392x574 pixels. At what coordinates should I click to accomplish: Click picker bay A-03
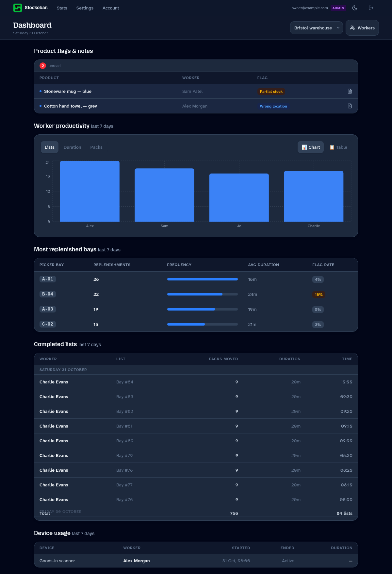tap(48, 309)
